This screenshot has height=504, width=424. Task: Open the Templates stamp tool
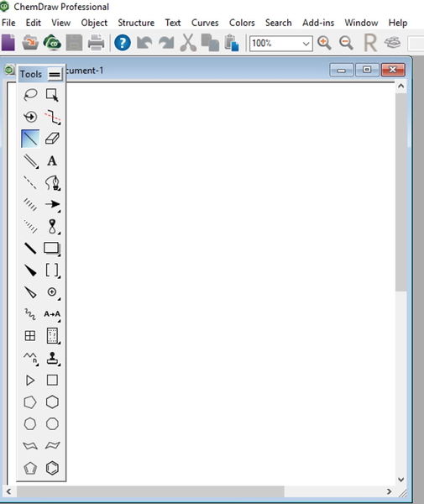click(52, 358)
